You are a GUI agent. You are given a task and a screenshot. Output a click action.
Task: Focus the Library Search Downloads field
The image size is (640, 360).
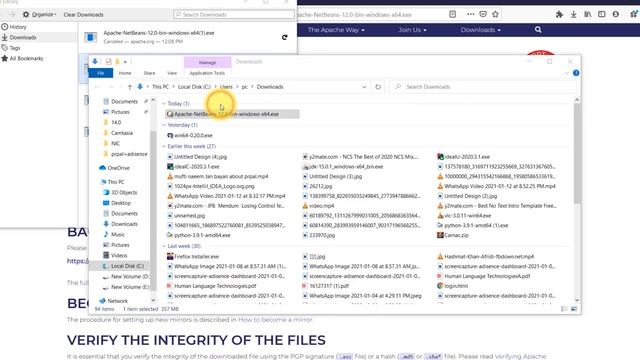point(234,14)
